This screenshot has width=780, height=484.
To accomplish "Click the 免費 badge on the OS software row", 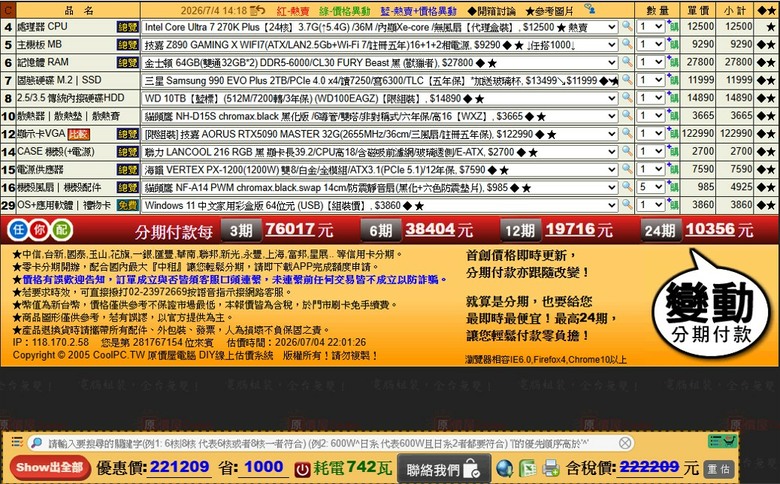I will click(127, 205).
